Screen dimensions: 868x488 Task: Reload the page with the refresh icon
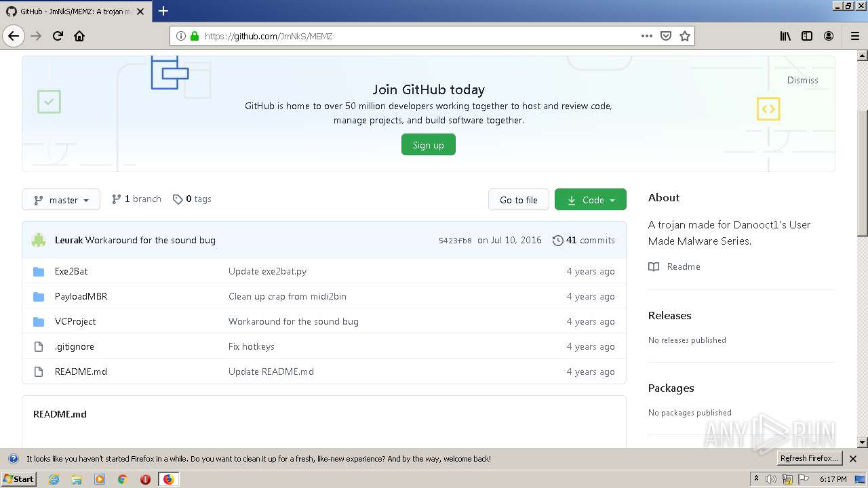58,36
